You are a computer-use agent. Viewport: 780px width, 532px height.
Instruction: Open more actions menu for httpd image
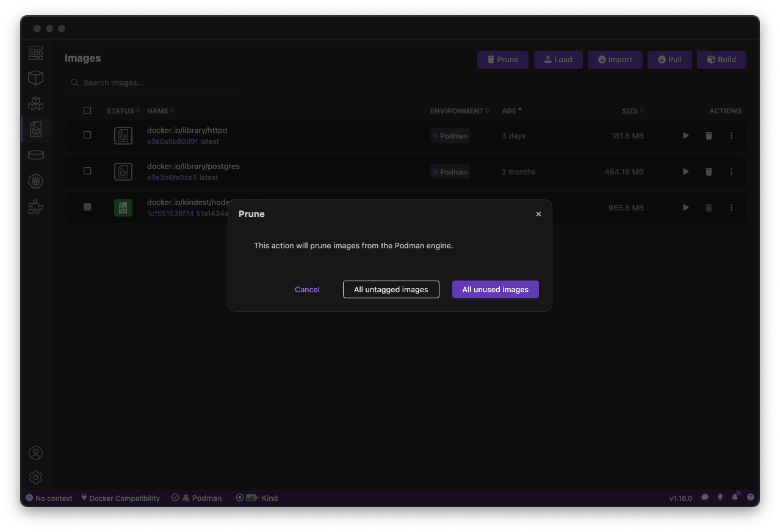click(x=731, y=136)
